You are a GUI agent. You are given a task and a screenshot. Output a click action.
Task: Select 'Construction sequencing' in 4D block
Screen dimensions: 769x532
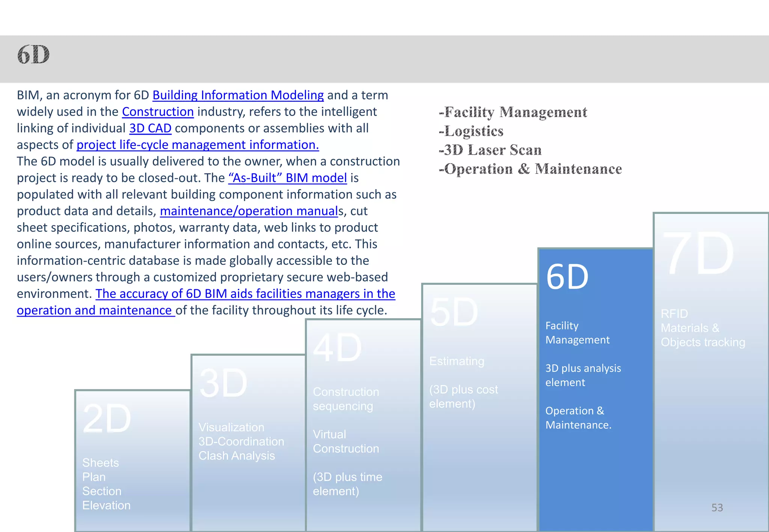tap(346, 399)
